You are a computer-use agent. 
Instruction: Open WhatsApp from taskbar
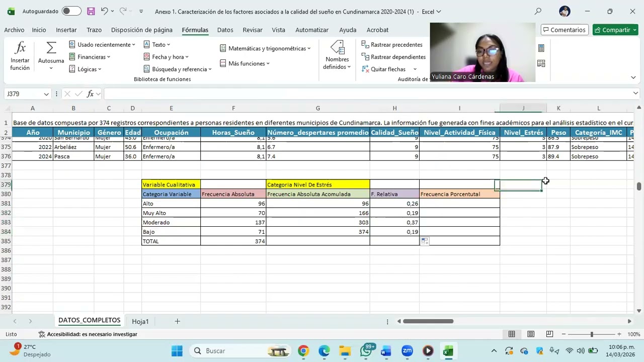[366, 351]
